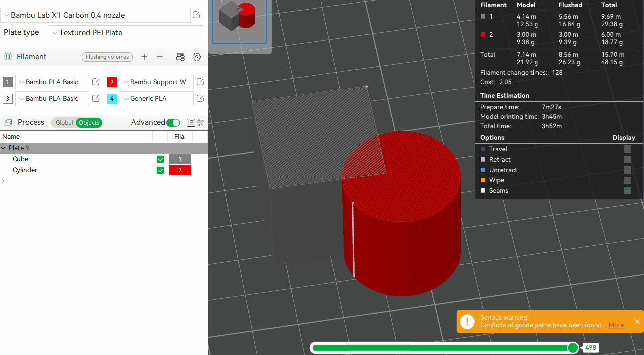Select the plate 1 preview thumbnail
Image resolution: width=644 pixels, height=355 pixels.
coord(239,21)
